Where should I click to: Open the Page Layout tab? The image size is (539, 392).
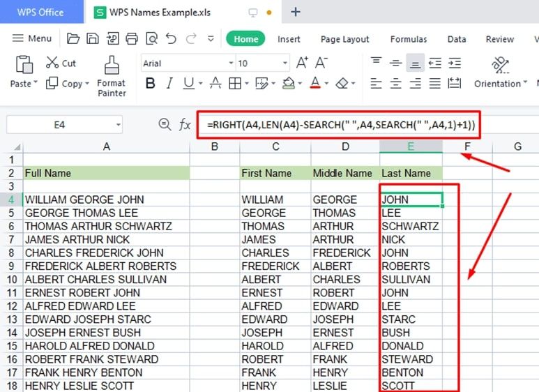[x=344, y=40]
